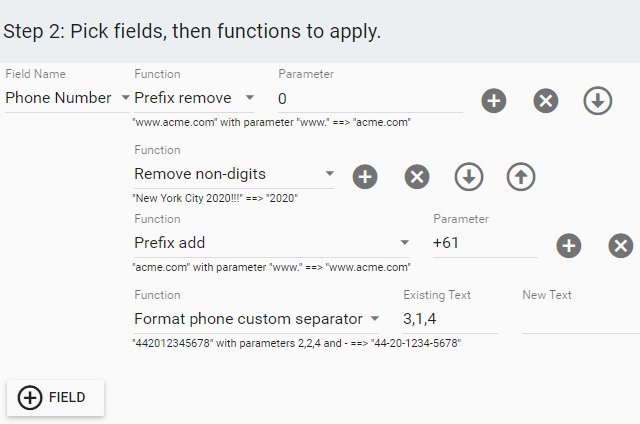Add function after Remove non-digits row

(x=365, y=177)
